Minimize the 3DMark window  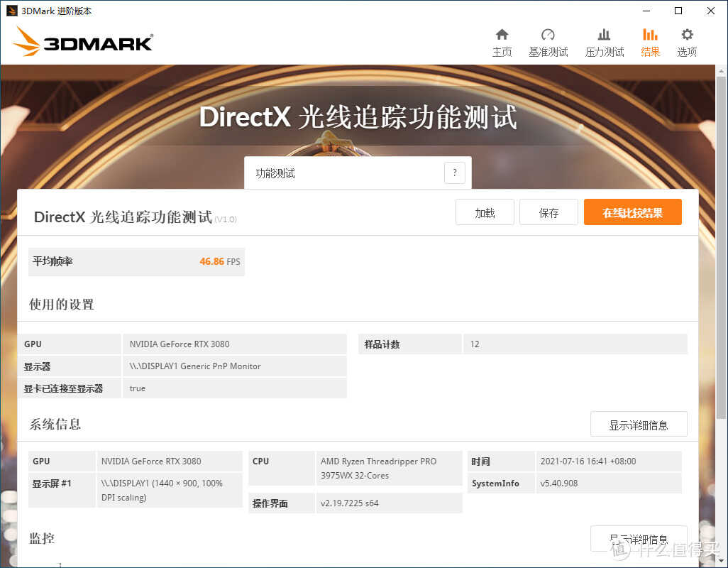[646, 10]
